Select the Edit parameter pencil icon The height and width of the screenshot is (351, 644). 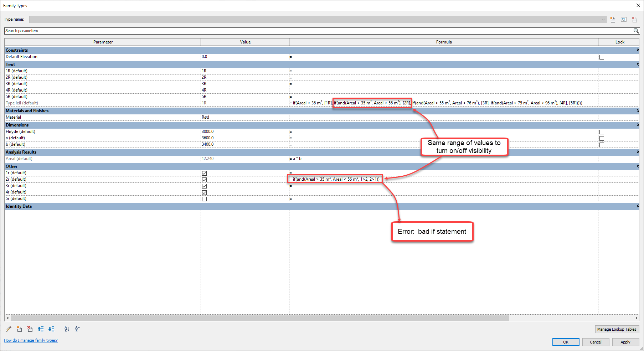[x=9, y=329]
